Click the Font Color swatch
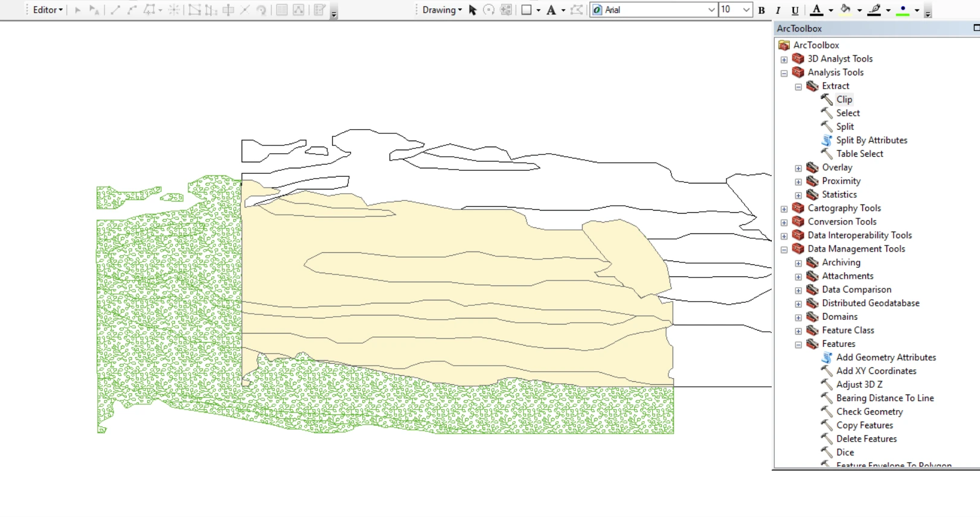 click(816, 10)
